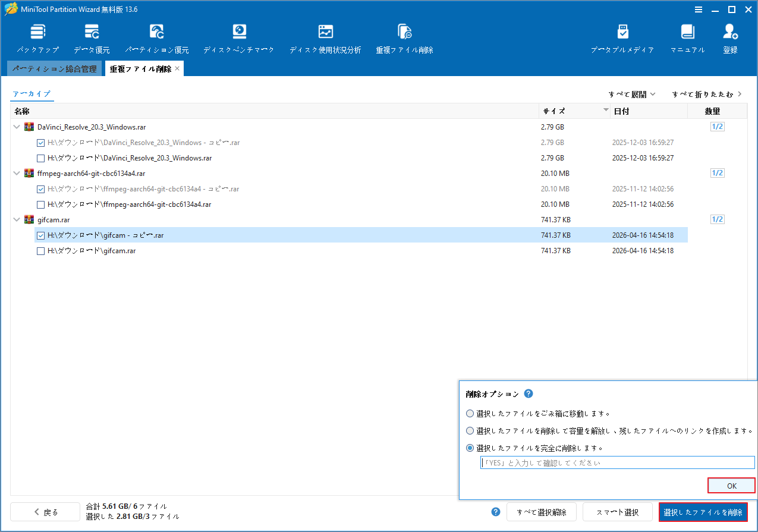758x532 pixels.
Task: Click date 2026-04-16 14:54:18 of gifcam コピー row
Action: [643, 235]
